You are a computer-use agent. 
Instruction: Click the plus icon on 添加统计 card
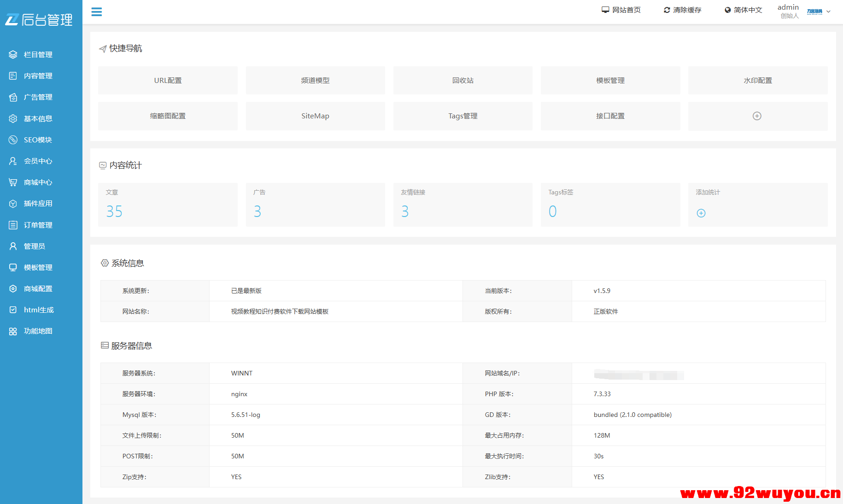click(x=701, y=213)
